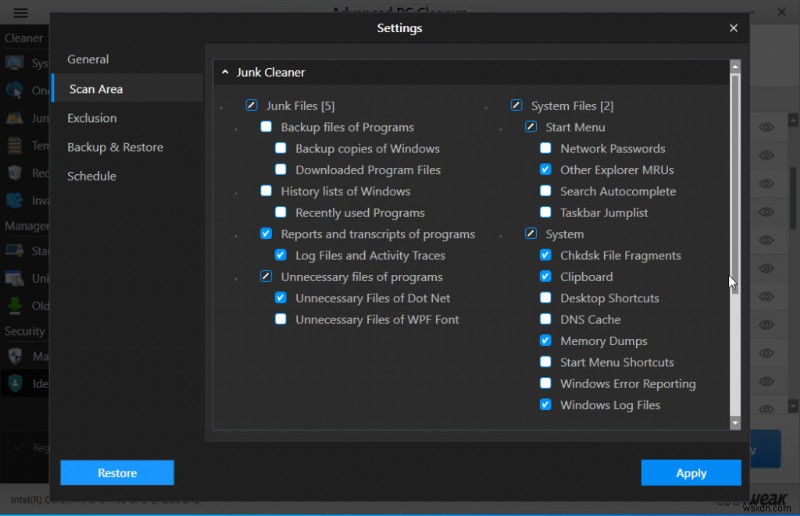Check Start Menu Shortcuts option
This screenshot has width=800, height=516.
coord(545,362)
